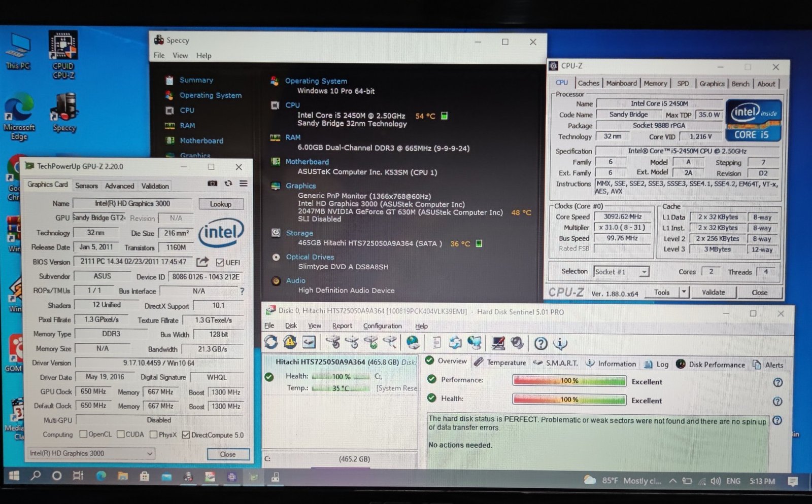Click the document report icon in Hard Disk Sentinel toolbar
Image resolution: width=812 pixels, height=504 pixels.
tap(436, 343)
